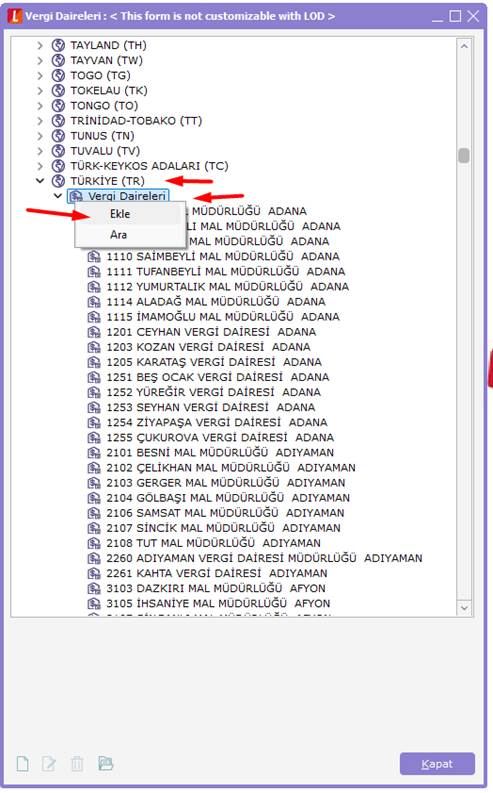The height and width of the screenshot is (793, 493).
Task: Click the office icon for 1203 KOZAN
Action: pos(94,347)
